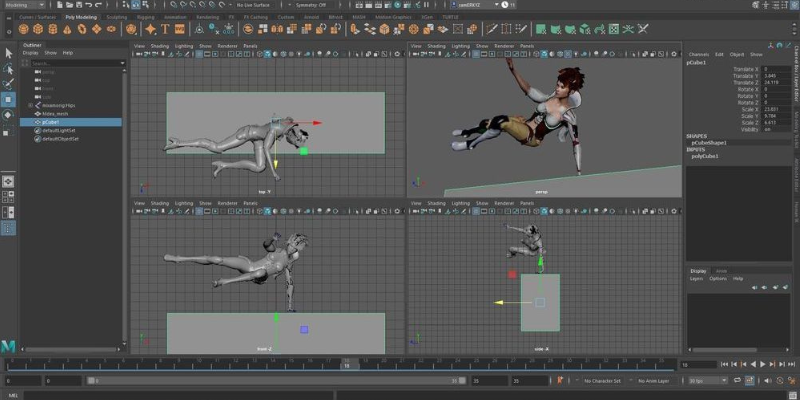Create a polygon cube from the shelf

click(x=38, y=29)
